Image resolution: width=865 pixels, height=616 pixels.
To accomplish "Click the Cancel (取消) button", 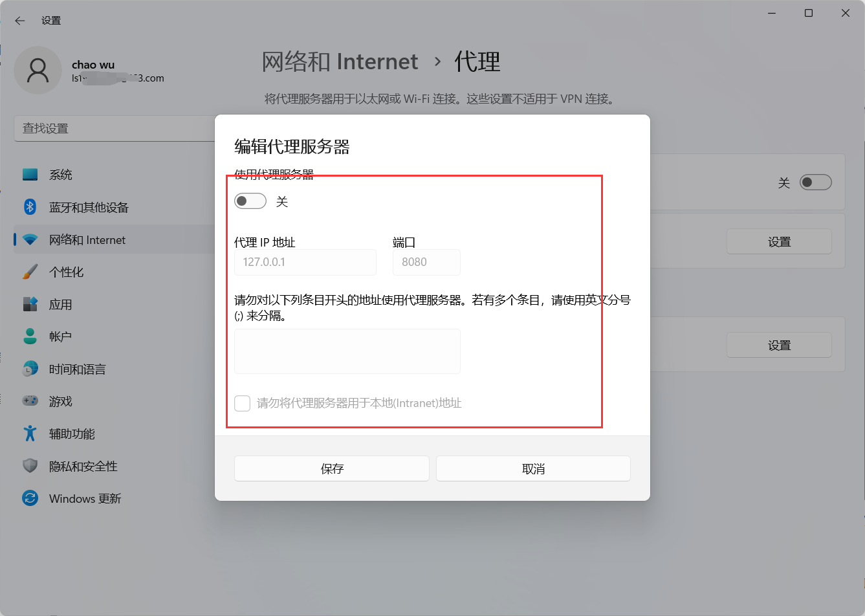I will (533, 468).
